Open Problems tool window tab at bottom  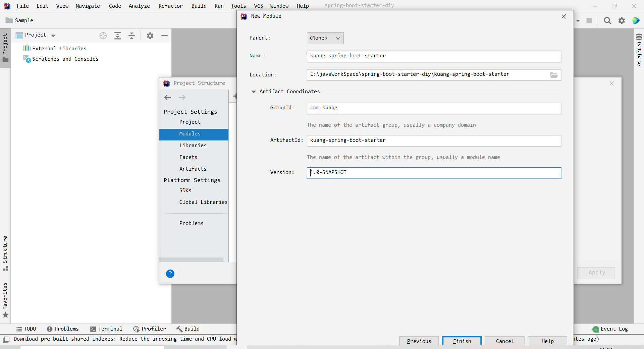click(63, 329)
